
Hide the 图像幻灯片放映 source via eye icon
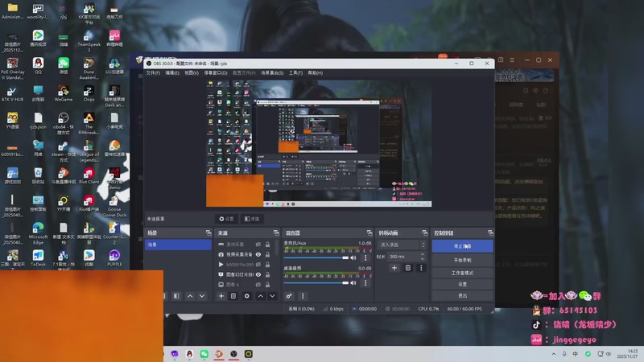coord(258,274)
